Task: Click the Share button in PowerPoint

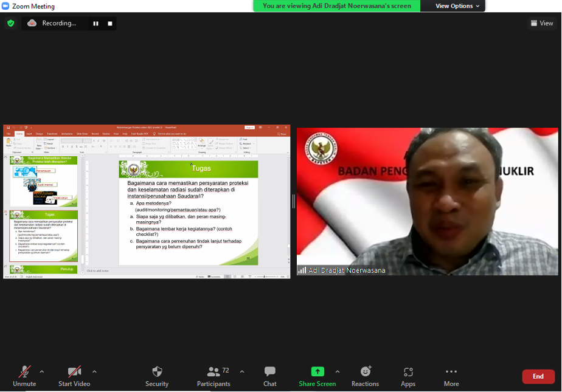Action: (282, 134)
